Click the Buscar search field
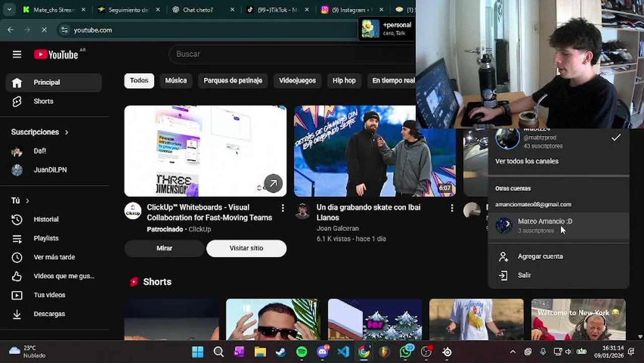The image size is (644, 363). click(292, 54)
